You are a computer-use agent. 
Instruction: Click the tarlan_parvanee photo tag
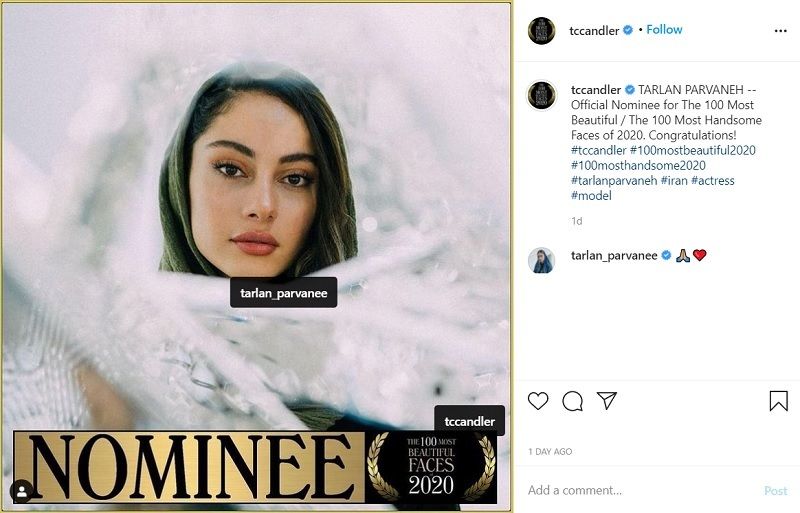tap(284, 293)
